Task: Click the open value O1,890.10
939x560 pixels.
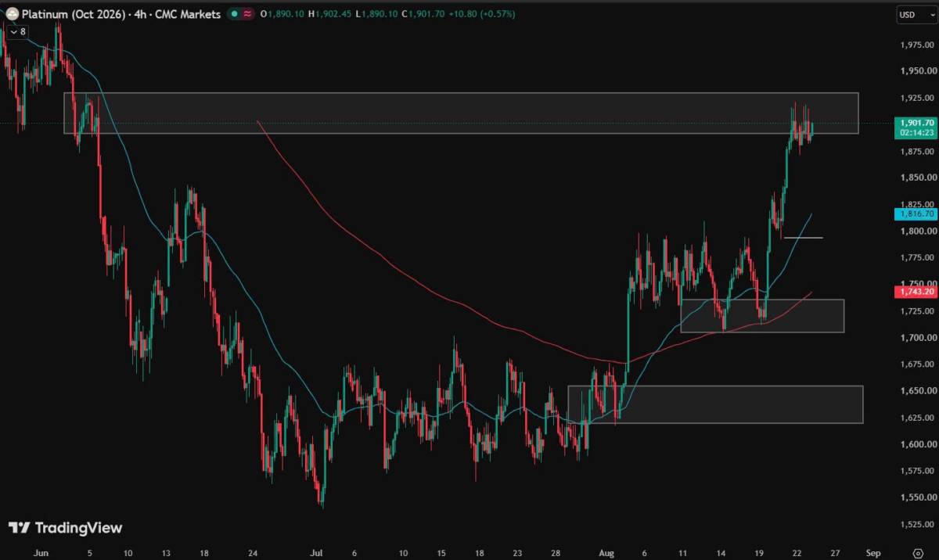Action: coord(282,14)
